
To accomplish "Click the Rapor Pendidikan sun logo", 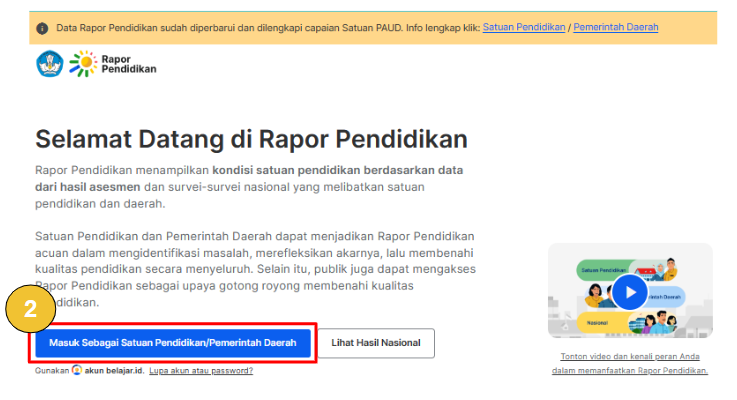I will click(83, 63).
